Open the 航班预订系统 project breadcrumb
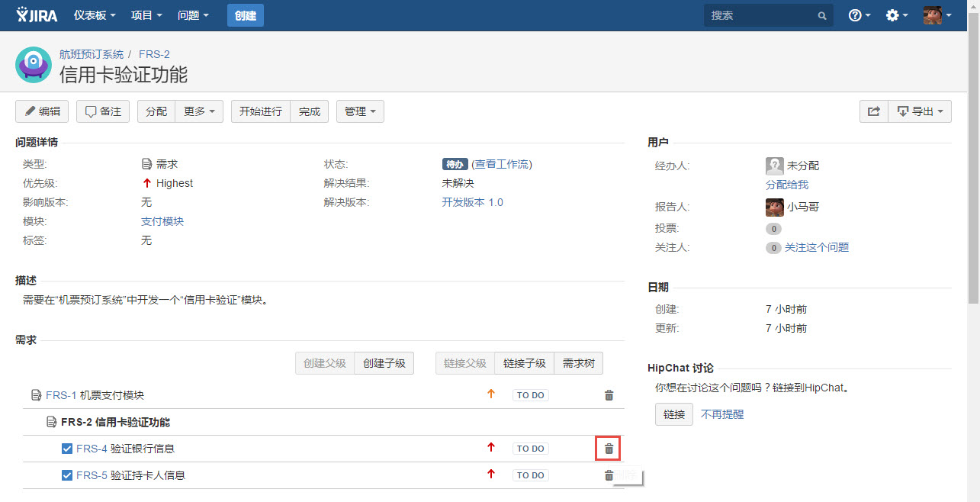This screenshot has height=502, width=980. [92, 54]
